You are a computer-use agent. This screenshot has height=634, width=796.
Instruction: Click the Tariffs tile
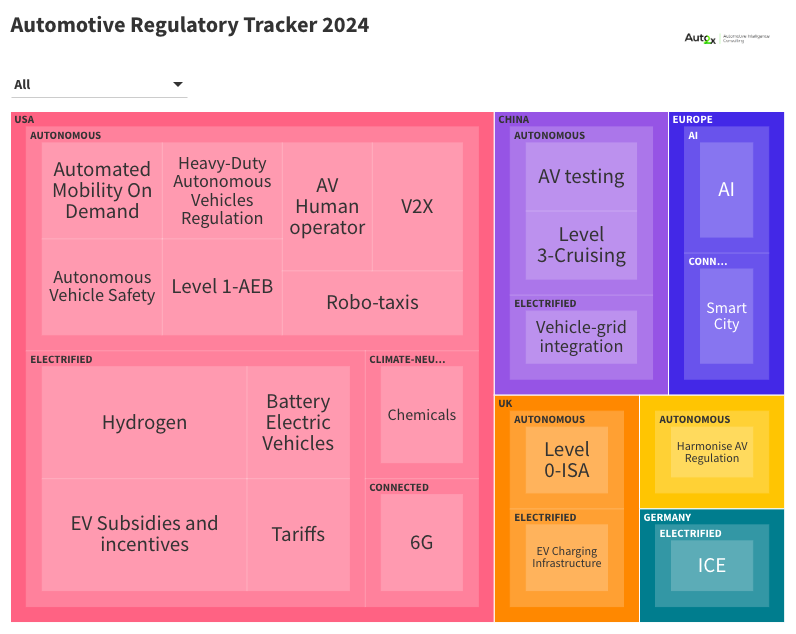point(298,534)
